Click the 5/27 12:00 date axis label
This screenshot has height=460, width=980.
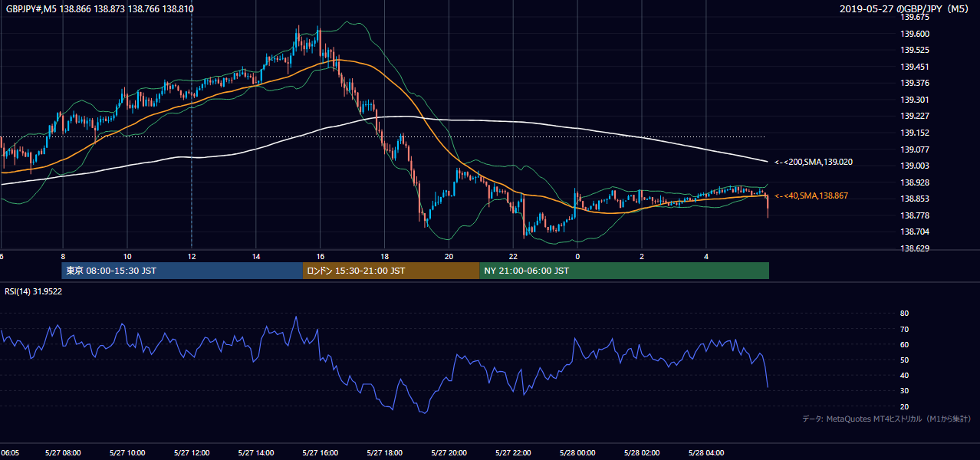coord(192,453)
